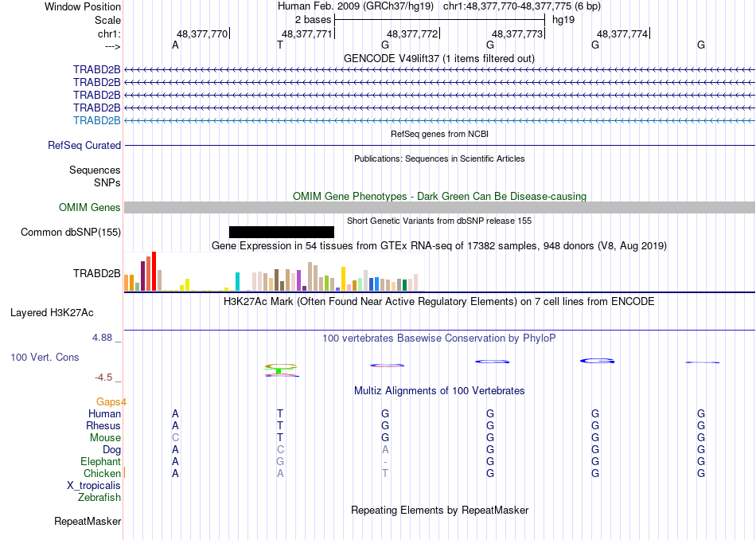756x540 pixels.
Task: Click the faded T in Chicken row
Action: point(385,473)
